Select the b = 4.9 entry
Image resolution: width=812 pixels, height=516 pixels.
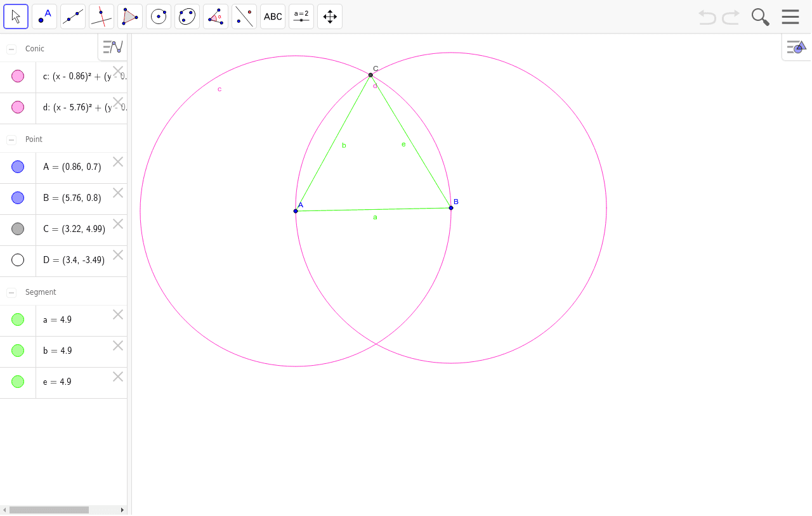pos(57,351)
